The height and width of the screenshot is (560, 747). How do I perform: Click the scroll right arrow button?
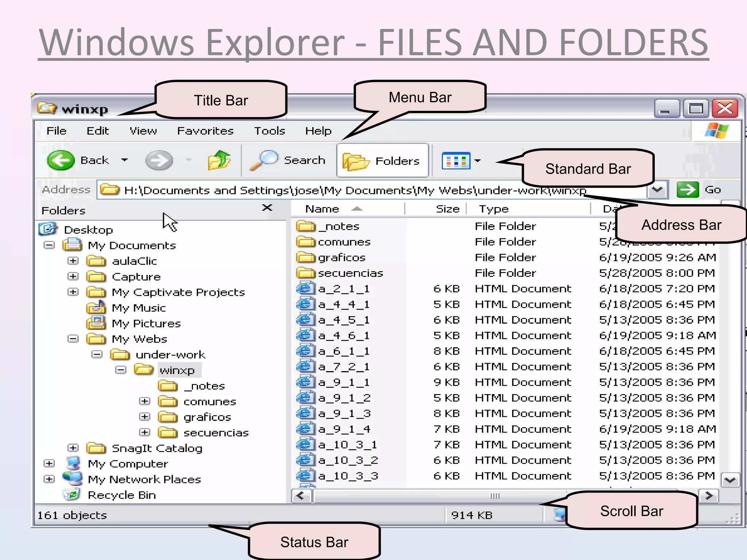tap(709, 496)
